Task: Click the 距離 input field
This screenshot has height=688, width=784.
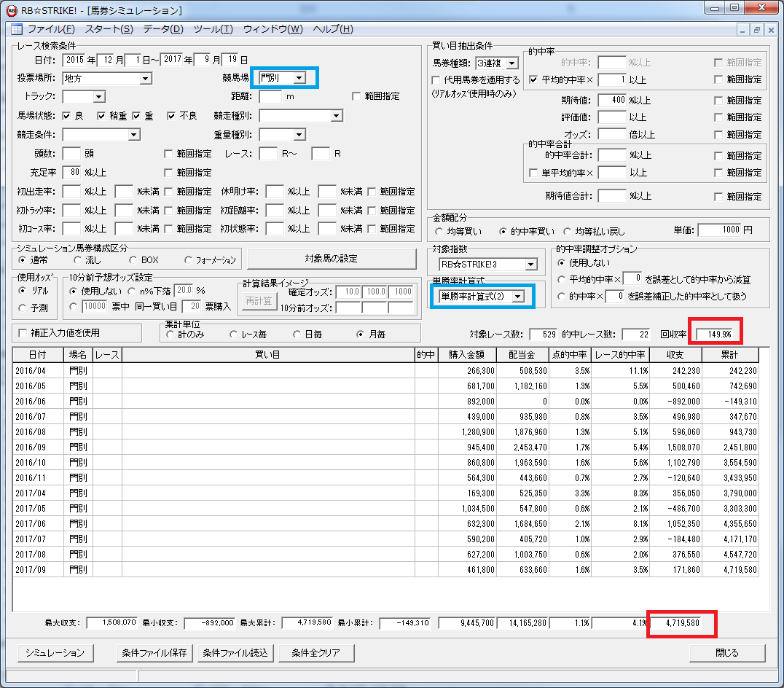Action: click(270, 96)
